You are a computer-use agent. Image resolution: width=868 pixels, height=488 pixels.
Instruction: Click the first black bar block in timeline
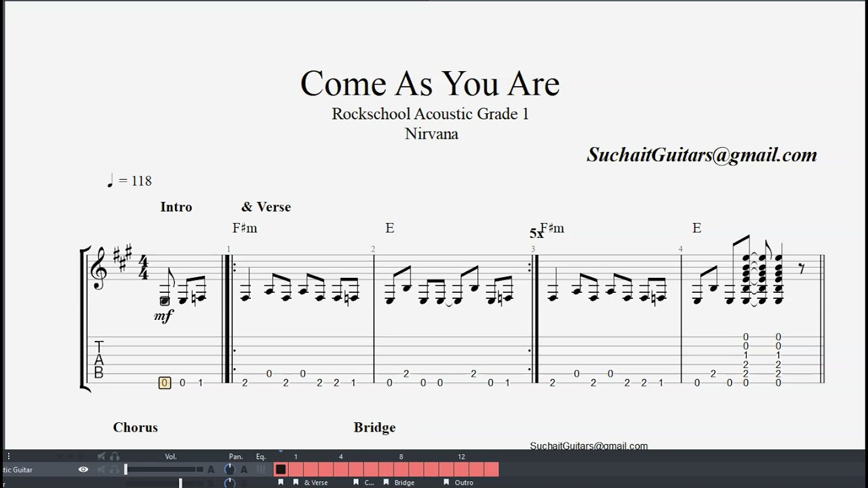281,469
